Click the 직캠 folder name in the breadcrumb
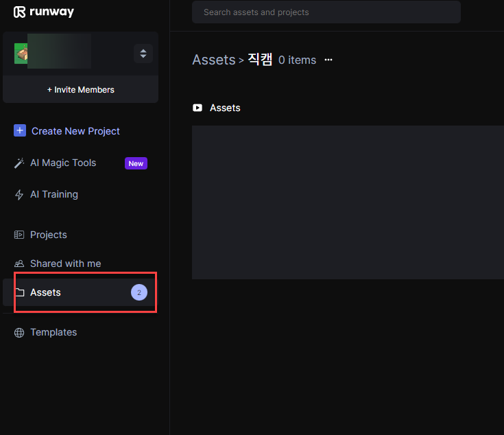The image size is (504, 435). tap(260, 60)
